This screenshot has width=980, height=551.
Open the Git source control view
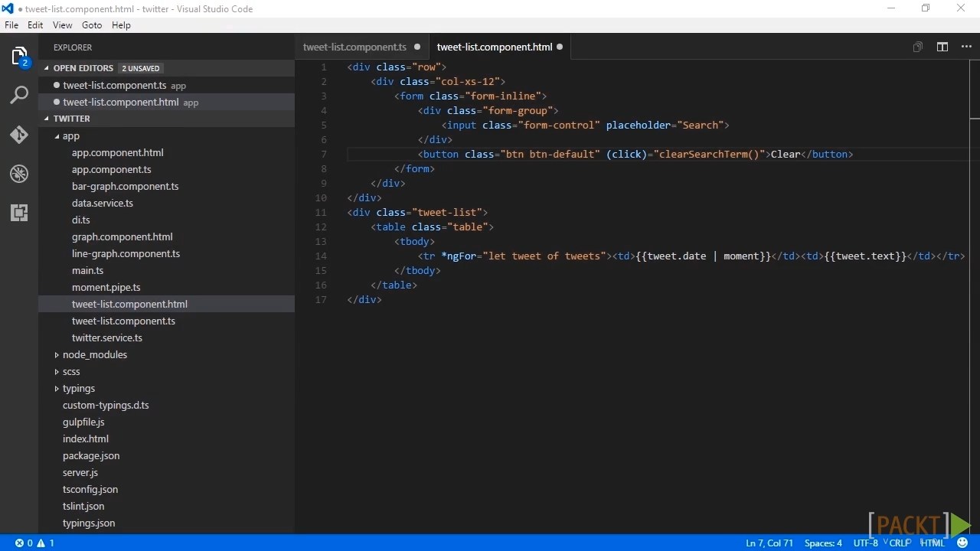pyautogui.click(x=19, y=135)
